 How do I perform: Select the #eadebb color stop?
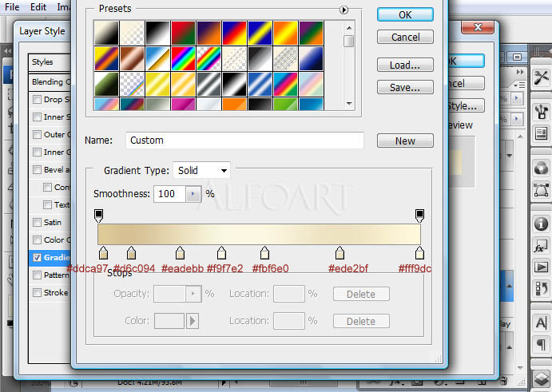pyautogui.click(x=180, y=253)
